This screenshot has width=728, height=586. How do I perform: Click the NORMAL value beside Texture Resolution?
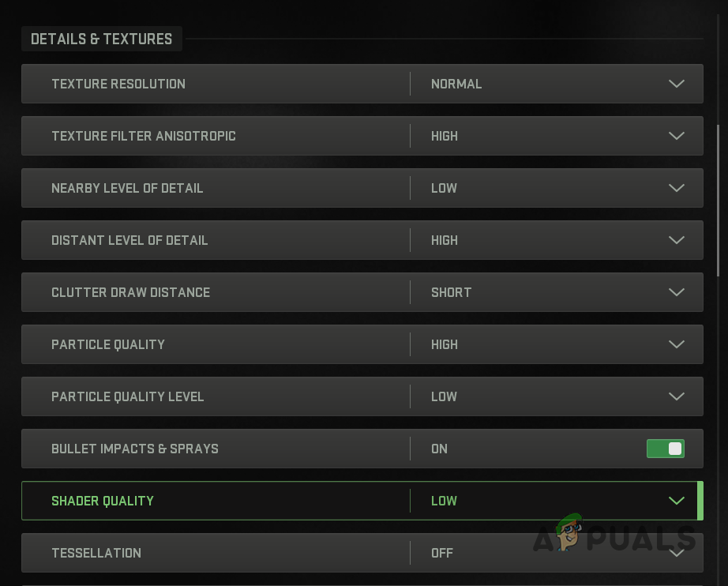tap(456, 84)
